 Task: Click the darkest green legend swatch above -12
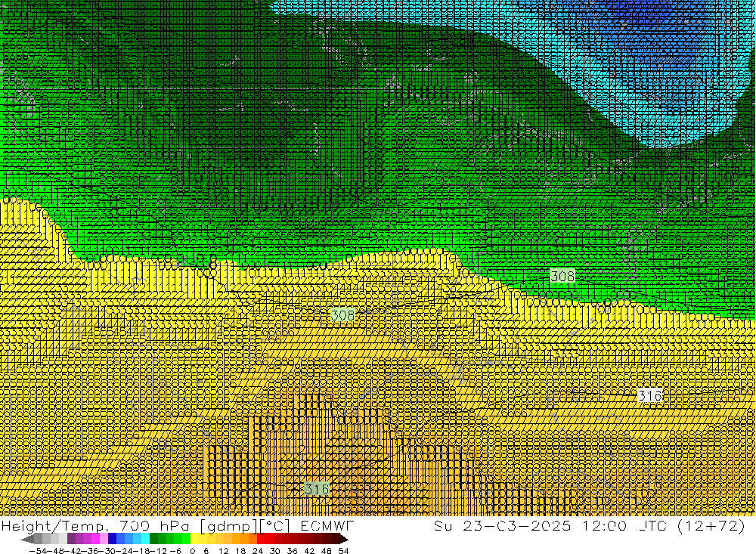coord(153,539)
